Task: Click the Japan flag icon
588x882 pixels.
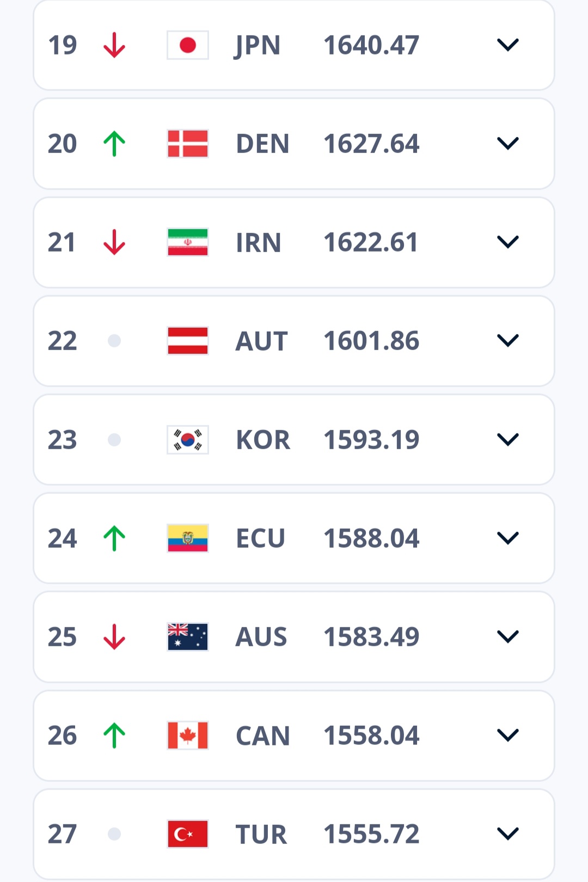Action: coord(188,45)
